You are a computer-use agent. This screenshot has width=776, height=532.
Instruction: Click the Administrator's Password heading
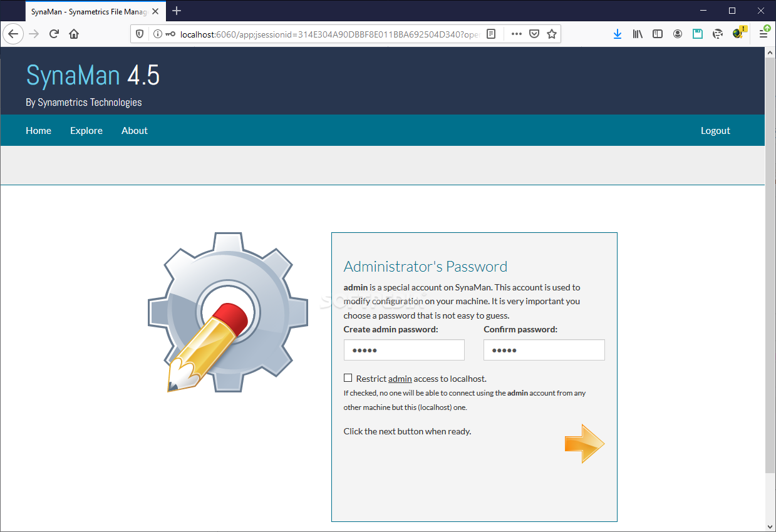(x=425, y=266)
